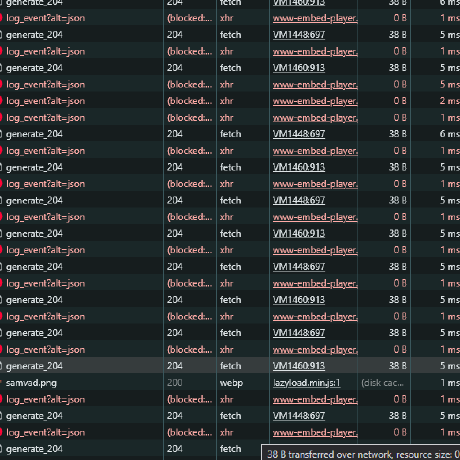Viewport: 460px width, 460px height.
Task: Open VM1460:913 link in highlighted row
Action: 299,366
